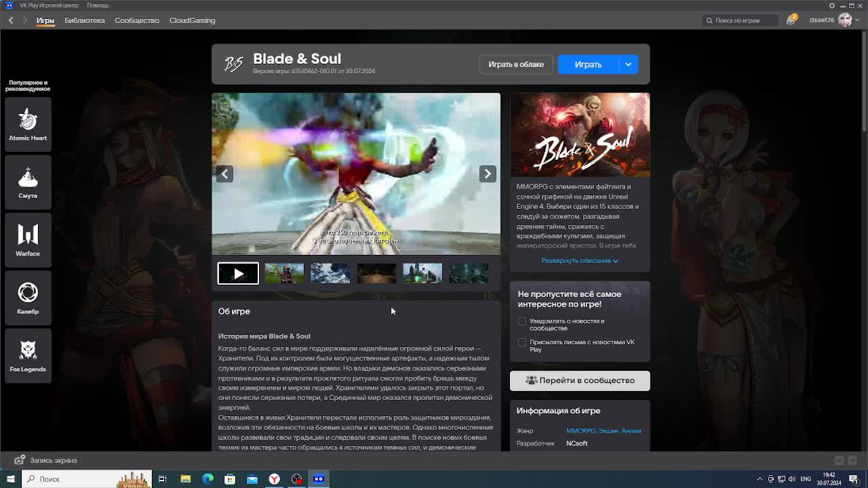
Task: Open File Explorer from taskbar
Action: (x=185, y=479)
